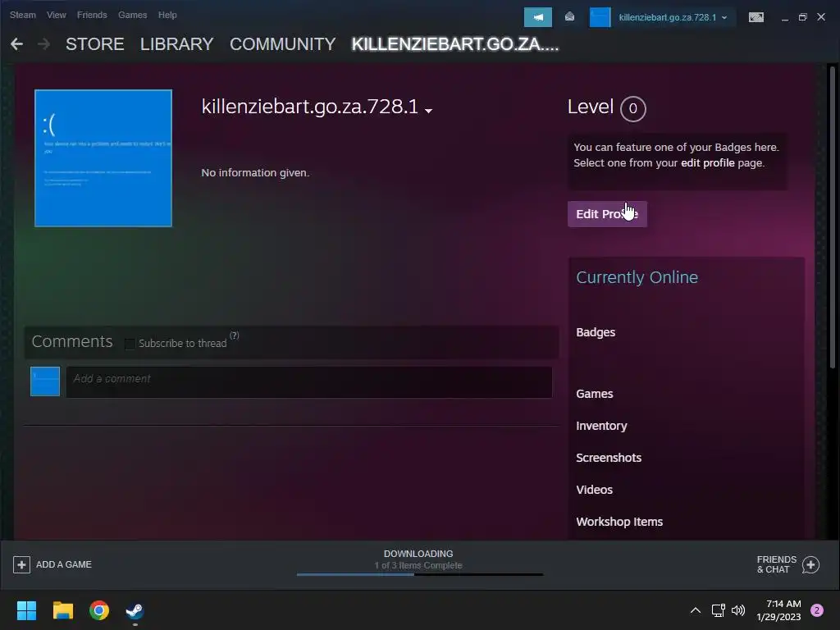Show hidden system tray icons
Viewport: 840px width, 630px height.
(x=696, y=610)
